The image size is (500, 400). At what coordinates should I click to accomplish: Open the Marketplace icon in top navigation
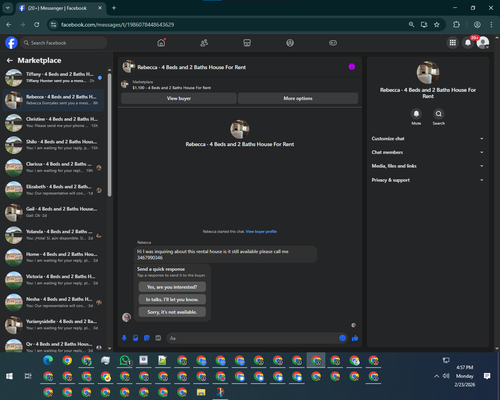point(247,43)
